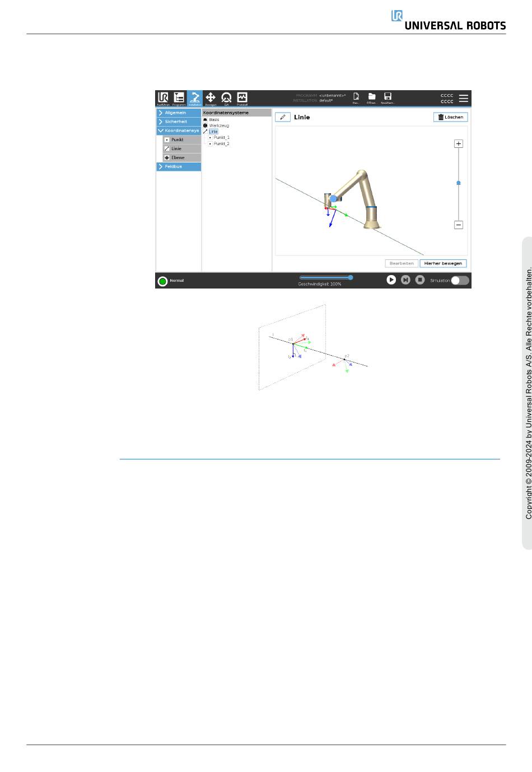Viewport: 532px width, 772px height.
Task: Click the installation name 'default*'
Action: click(x=326, y=101)
